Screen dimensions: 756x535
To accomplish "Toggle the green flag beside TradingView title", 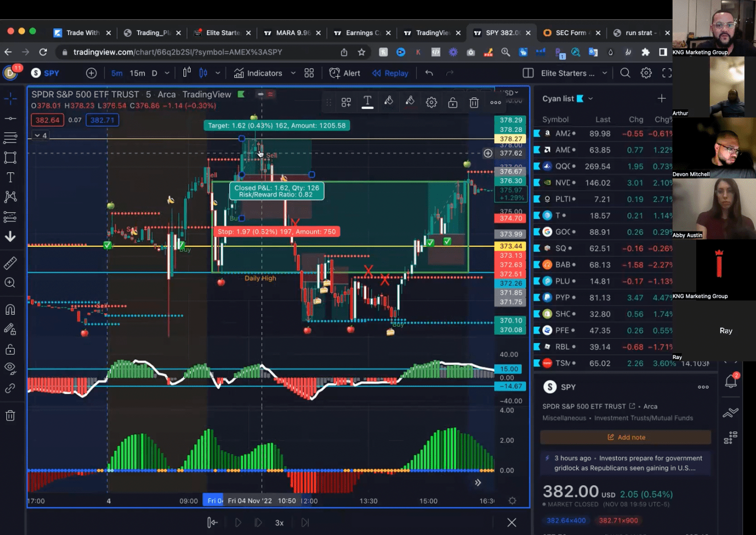I will point(241,94).
